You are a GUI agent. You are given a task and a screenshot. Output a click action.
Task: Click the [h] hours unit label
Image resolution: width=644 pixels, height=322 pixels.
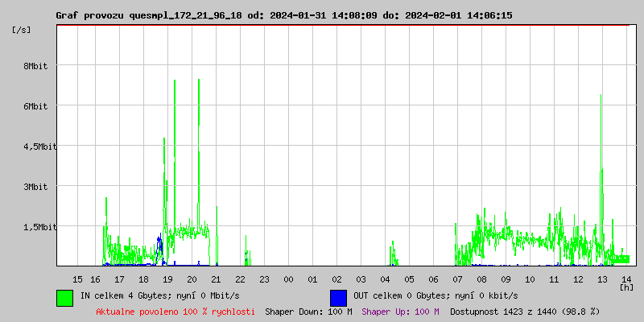point(626,287)
